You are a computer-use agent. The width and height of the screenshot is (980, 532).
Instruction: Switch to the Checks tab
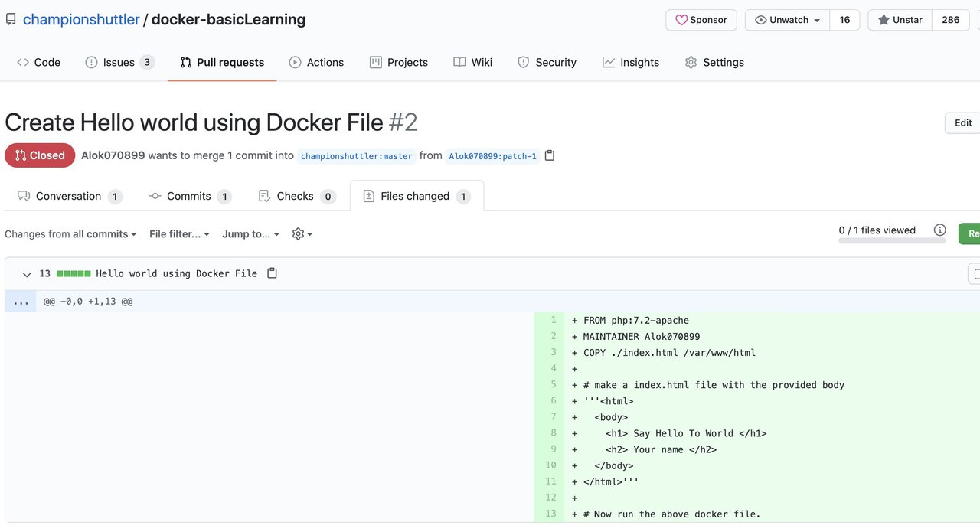297,196
